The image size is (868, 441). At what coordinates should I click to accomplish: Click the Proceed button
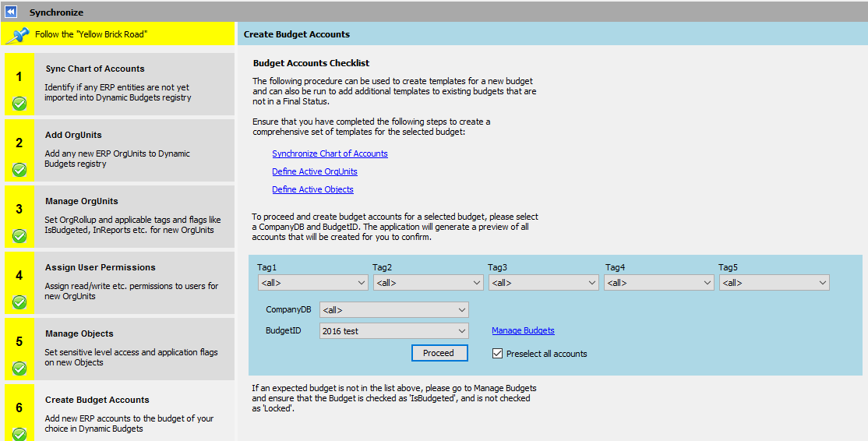pos(439,353)
